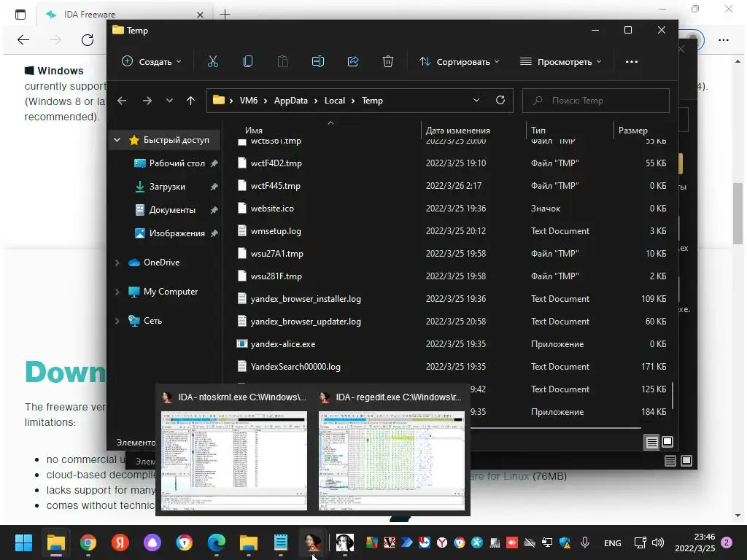This screenshot has height=560, width=747.
Task: Click the Notepad icon on the taskbar
Action: coord(281,542)
